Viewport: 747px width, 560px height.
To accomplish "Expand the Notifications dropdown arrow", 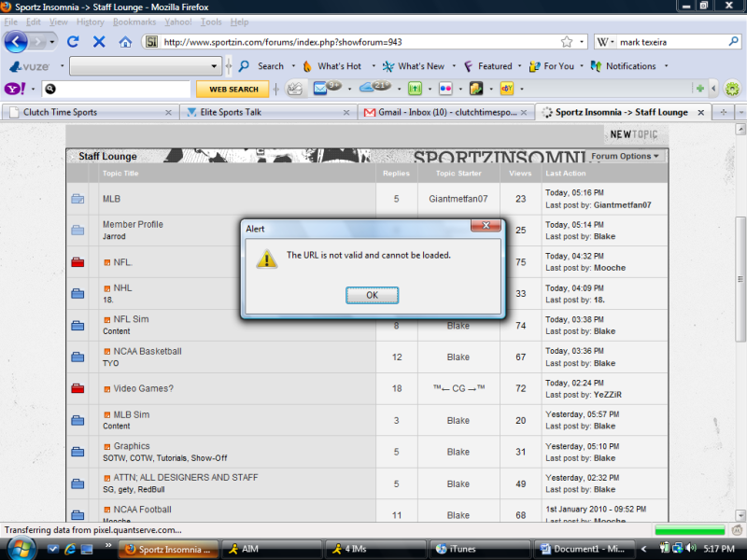I will [666, 66].
